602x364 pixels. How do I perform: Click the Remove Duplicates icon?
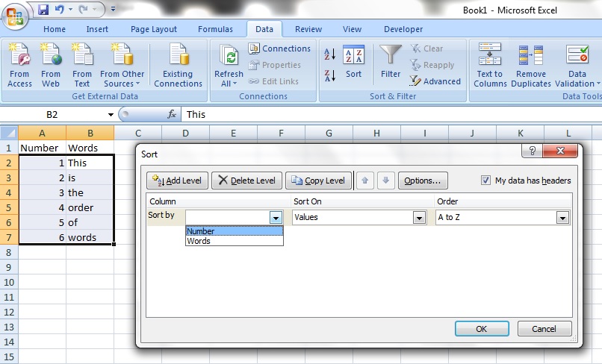click(x=531, y=56)
